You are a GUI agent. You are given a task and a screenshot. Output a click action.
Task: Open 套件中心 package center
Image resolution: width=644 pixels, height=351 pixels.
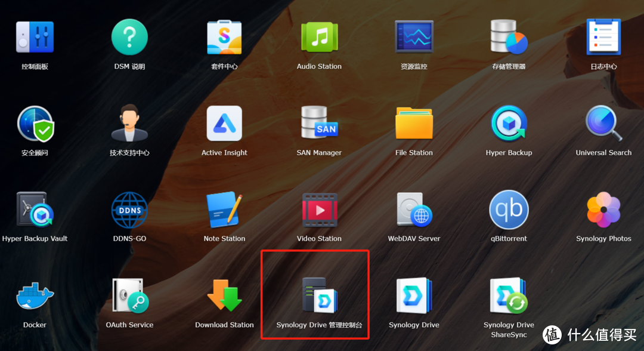click(224, 38)
